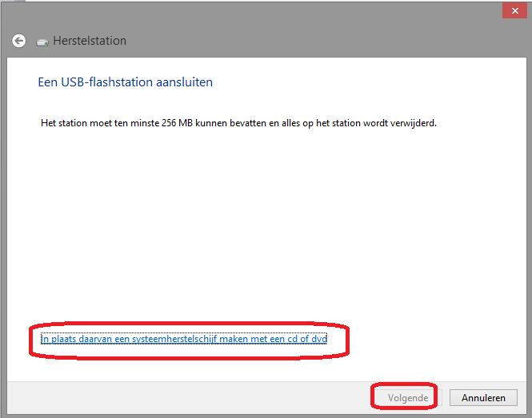Click the heading Een USB-flashstation aansluiten
The image size is (532, 418).
click(125, 82)
